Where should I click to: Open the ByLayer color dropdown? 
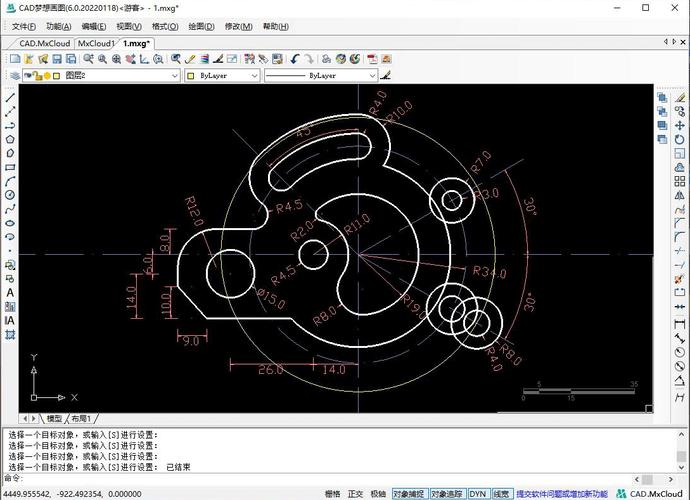tap(254, 76)
